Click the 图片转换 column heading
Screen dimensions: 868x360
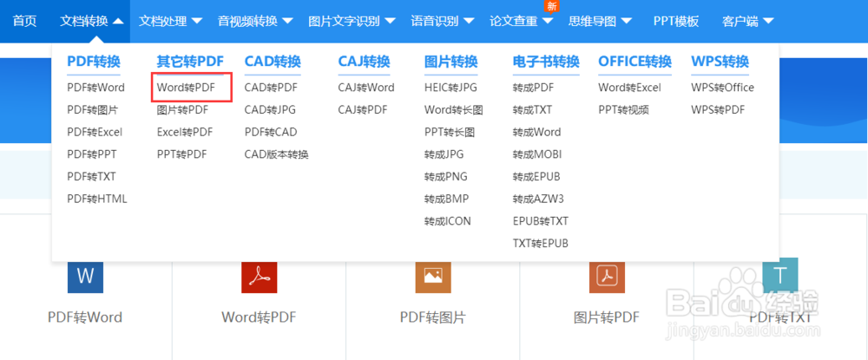[450, 61]
